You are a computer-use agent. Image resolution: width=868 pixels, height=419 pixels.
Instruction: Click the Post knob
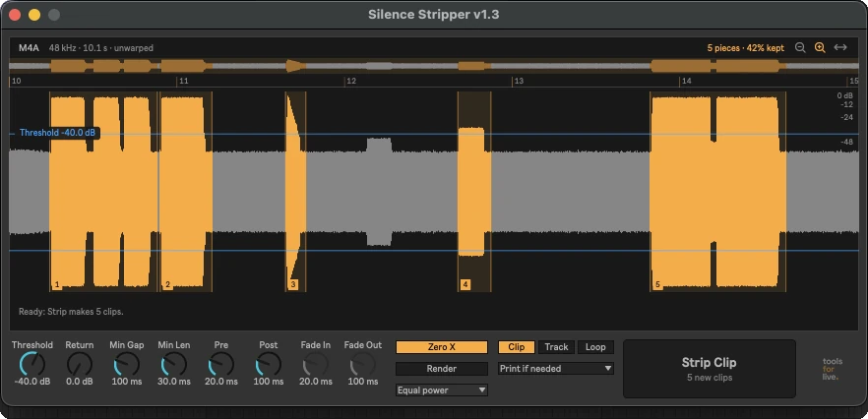(x=269, y=364)
